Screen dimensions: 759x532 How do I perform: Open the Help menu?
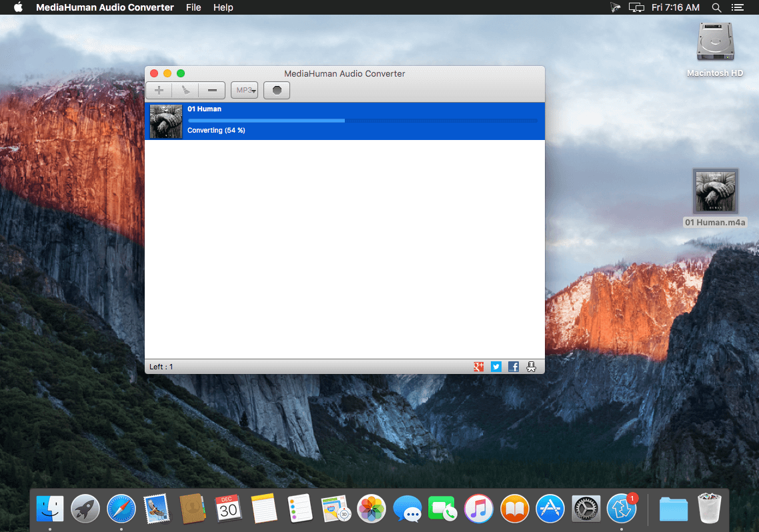223,7
